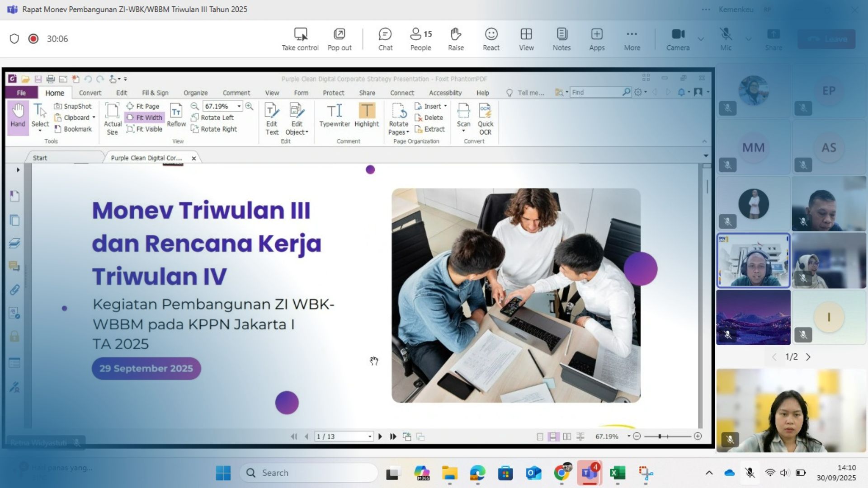Screen dimensions: 868x488
Task: Show hidden system tray icons
Action: (x=709, y=473)
